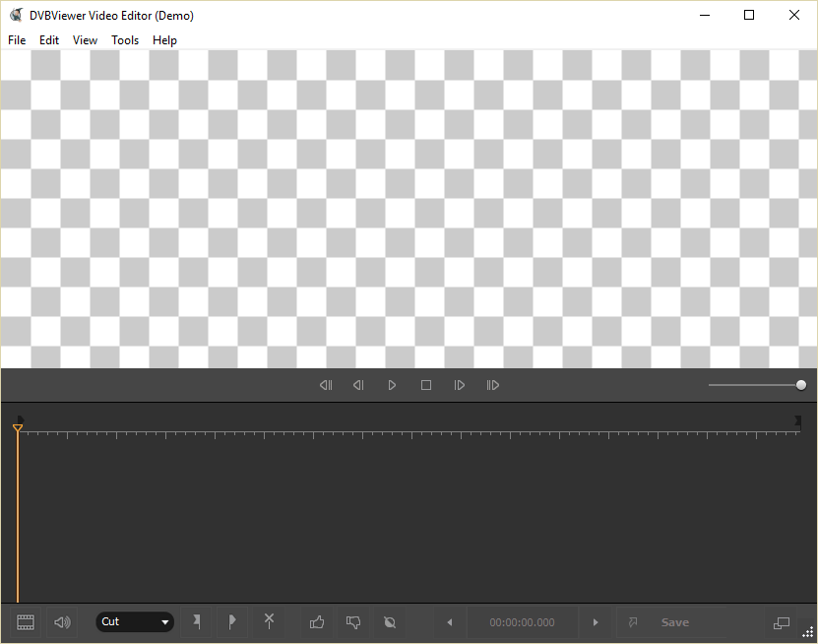This screenshot has height=644, width=818.
Task: Click the orange playhead marker on the timeline
Action: click(17, 428)
